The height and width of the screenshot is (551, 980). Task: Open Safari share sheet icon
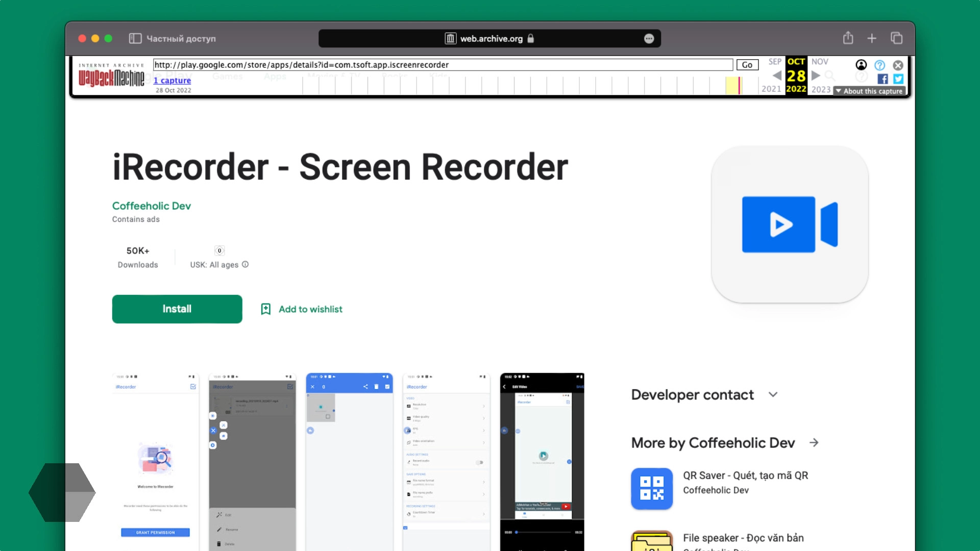pos(848,38)
